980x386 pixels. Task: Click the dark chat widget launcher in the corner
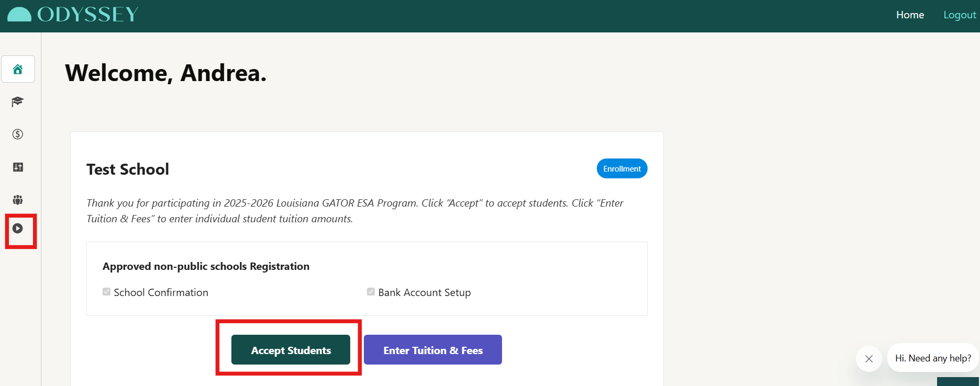coord(958,382)
